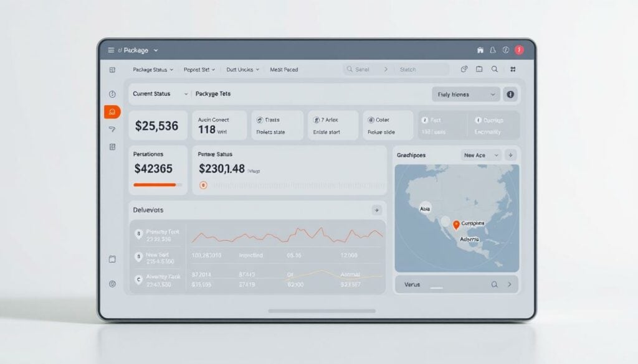Click the Gradhipoes panel title
Image resolution: width=638 pixels, height=364 pixels.
tap(411, 155)
